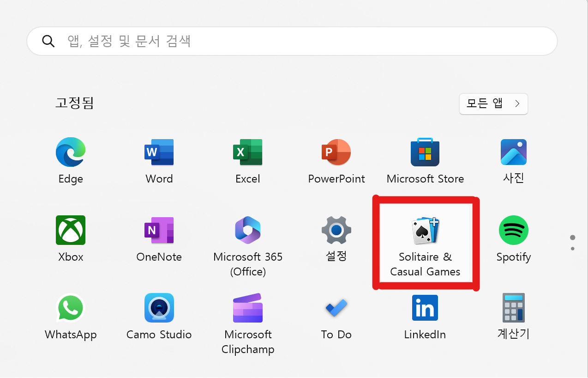The height and width of the screenshot is (378, 588).
Task: Open the Camo Studio app
Action: pyautogui.click(x=159, y=317)
